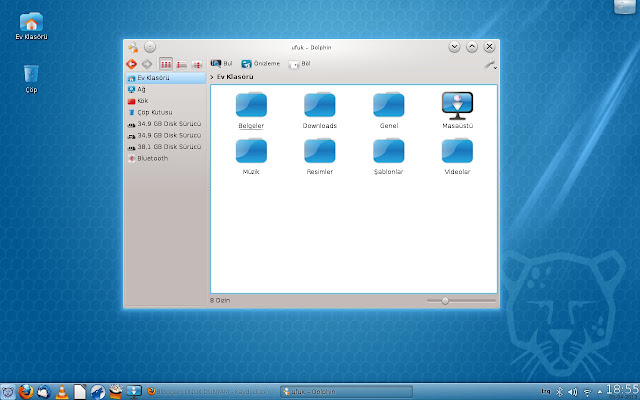
Task: Switch to icons view mode
Action: (x=166, y=64)
